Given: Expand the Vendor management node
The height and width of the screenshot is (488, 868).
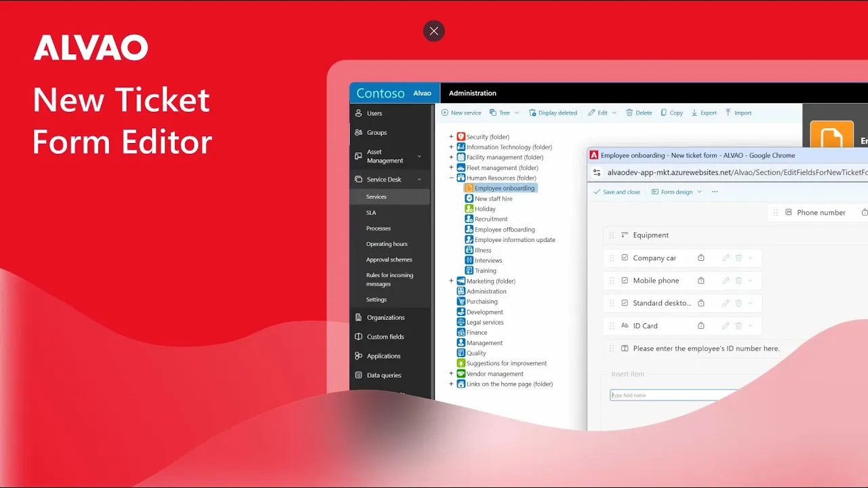Looking at the screenshot, I should (451, 374).
